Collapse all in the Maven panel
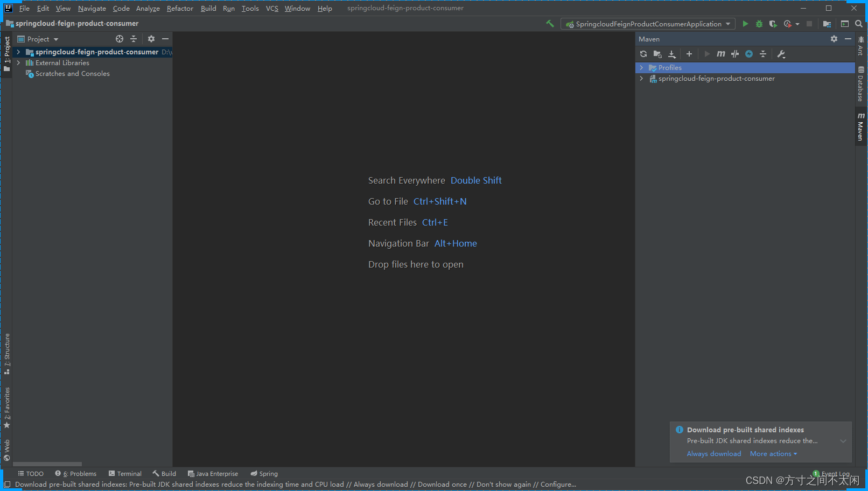The height and width of the screenshot is (491, 868). point(763,54)
